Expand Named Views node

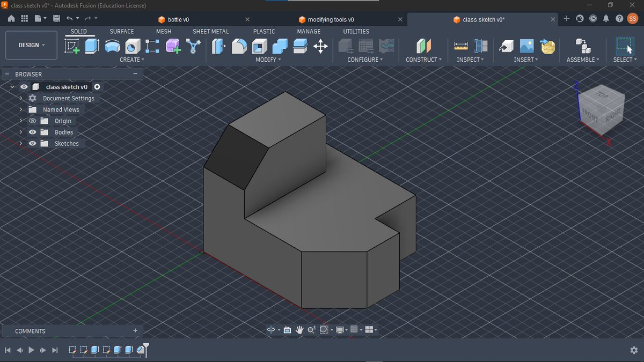pos(21,109)
